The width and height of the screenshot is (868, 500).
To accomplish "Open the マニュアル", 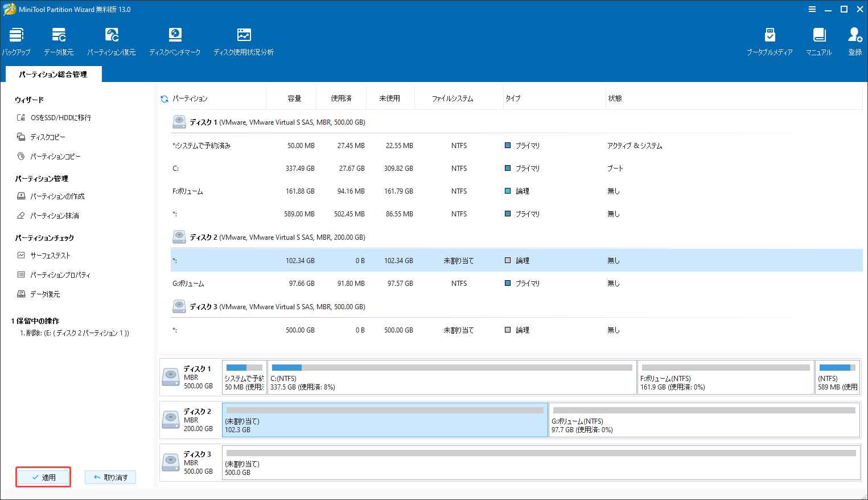I will point(819,40).
